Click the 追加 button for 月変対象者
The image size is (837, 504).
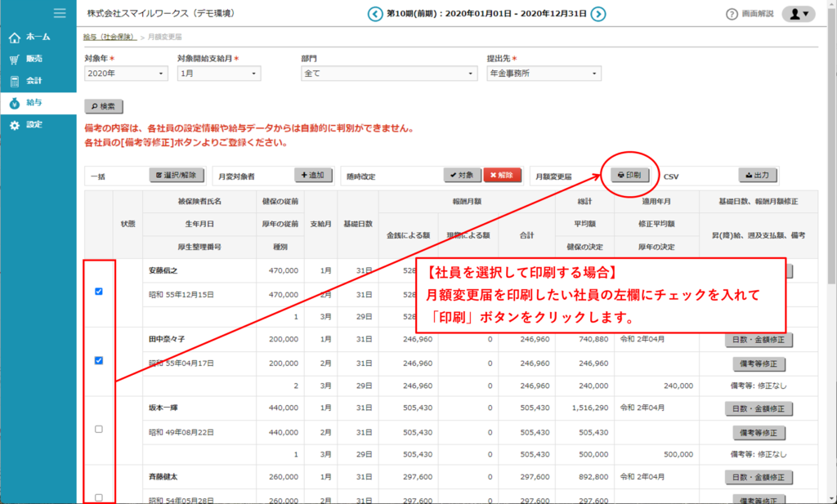click(x=313, y=175)
